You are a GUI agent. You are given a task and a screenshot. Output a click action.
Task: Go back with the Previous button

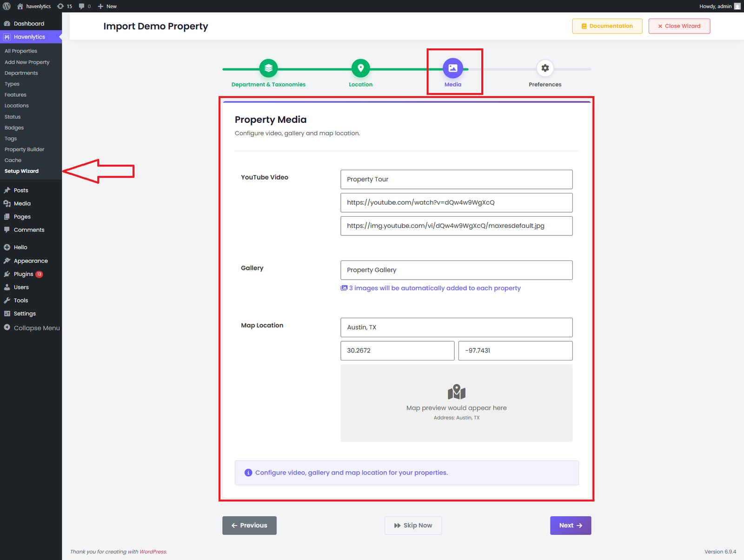(x=249, y=526)
